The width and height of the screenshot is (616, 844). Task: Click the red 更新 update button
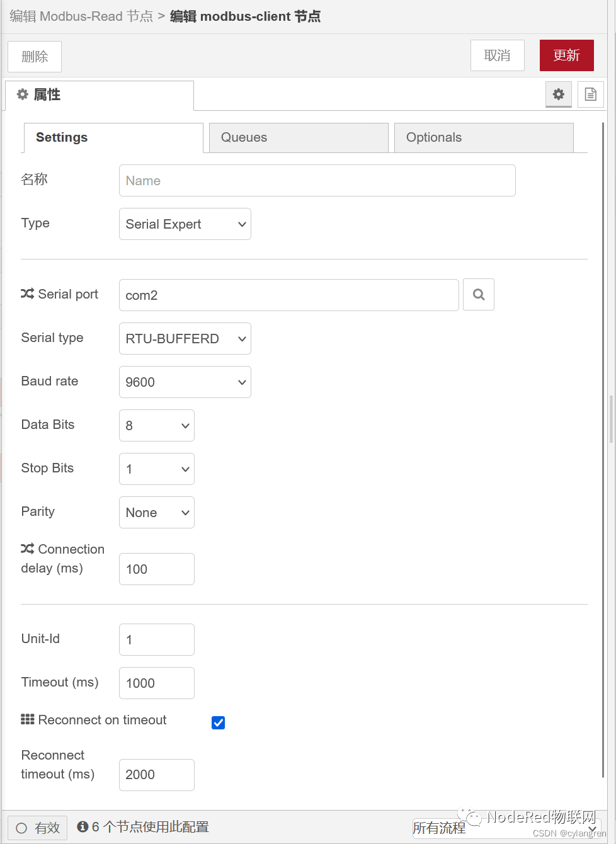coord(567,55)
